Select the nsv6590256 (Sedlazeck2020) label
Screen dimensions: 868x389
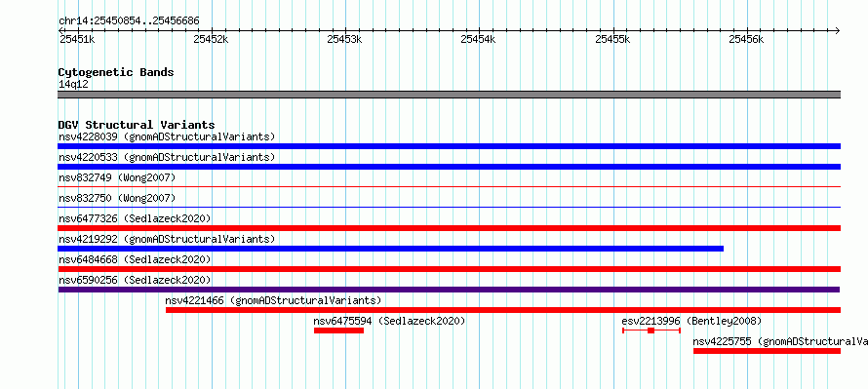(135, 280)
